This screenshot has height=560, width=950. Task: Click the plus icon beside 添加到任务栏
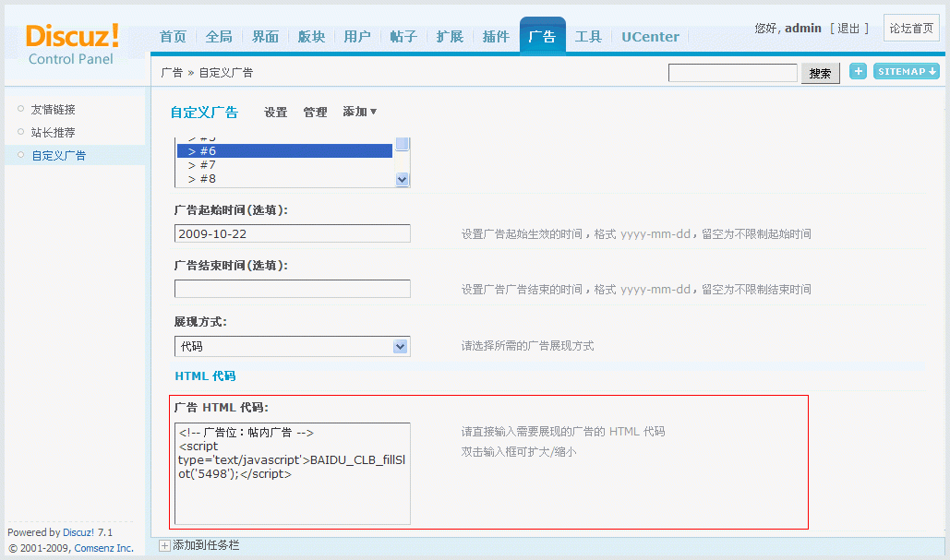[x=164, y=545]
